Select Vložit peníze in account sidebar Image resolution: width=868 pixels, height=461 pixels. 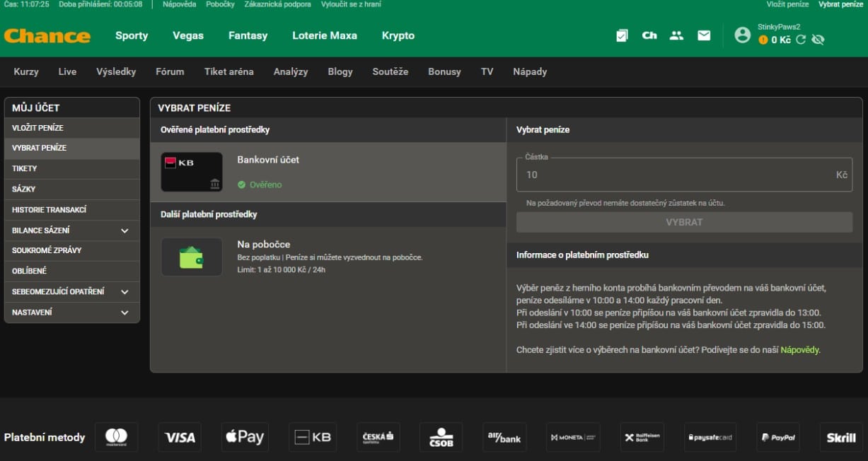tap(72, 128)
